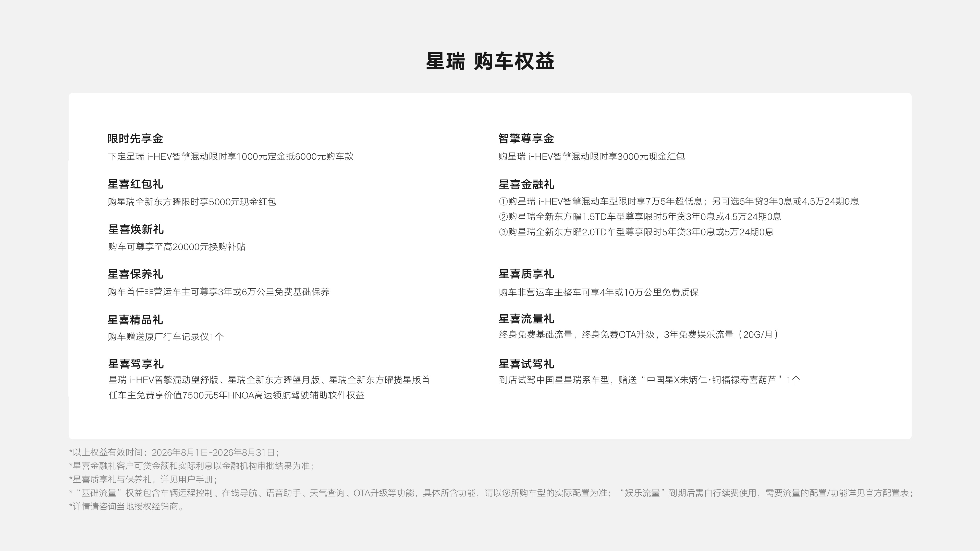This screenshot has height=551, width=980.
Task: Click the text about 4年或10万公里免费质保
Action: coord(598,292)
